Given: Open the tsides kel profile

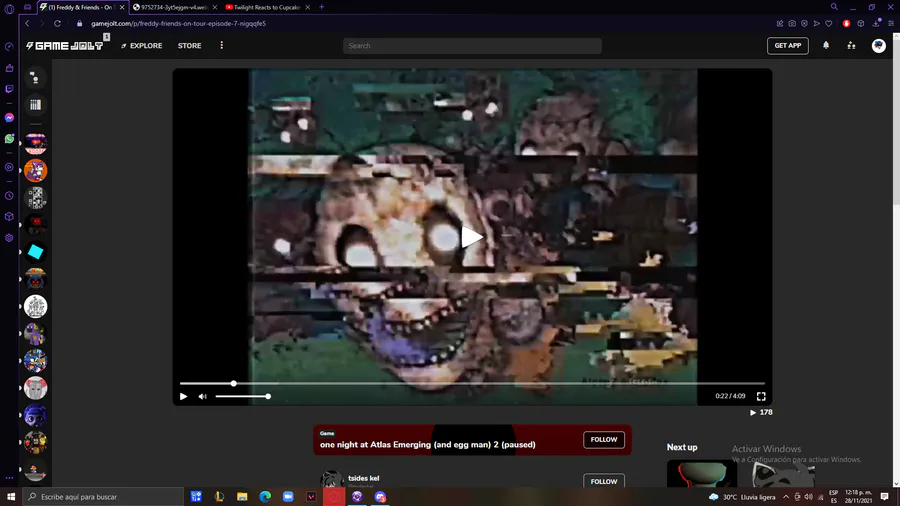Looking at the screenshot, I should point(363,478).
